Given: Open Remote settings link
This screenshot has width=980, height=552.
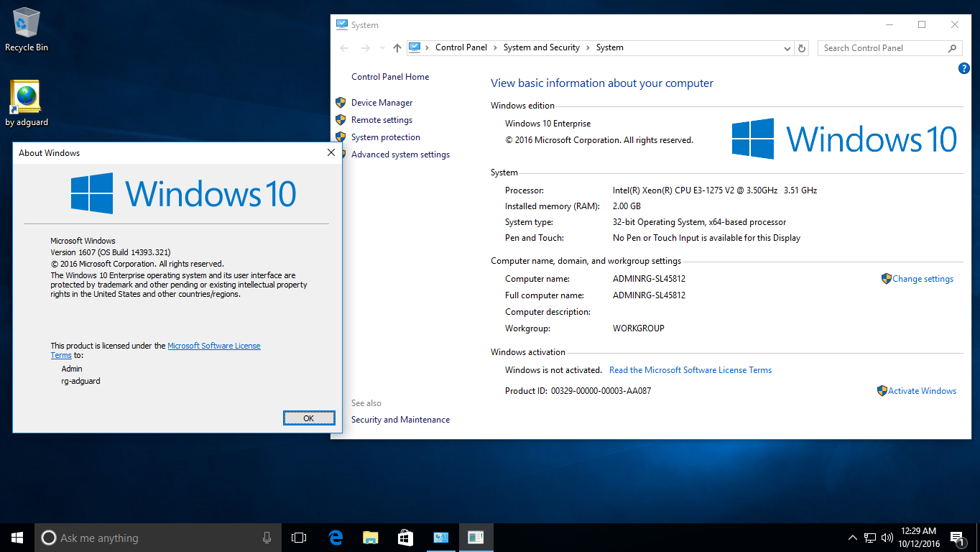Looking at the screenshot, I should [382, 120].
